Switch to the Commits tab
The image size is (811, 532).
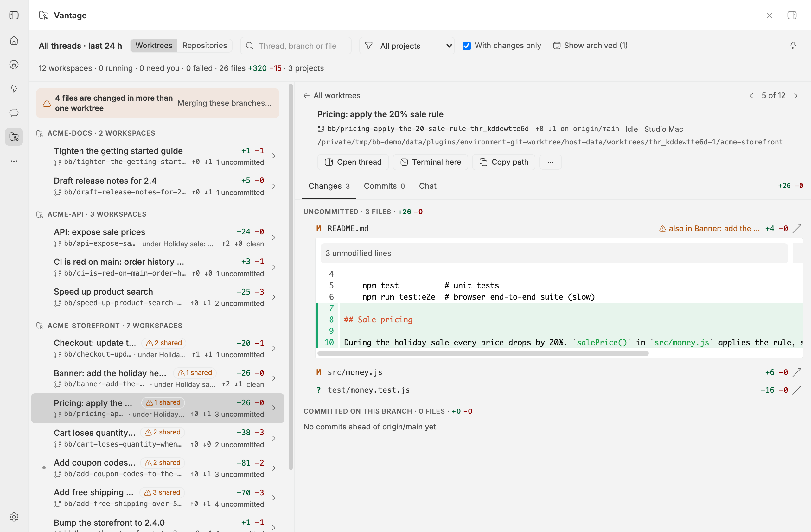384,186
